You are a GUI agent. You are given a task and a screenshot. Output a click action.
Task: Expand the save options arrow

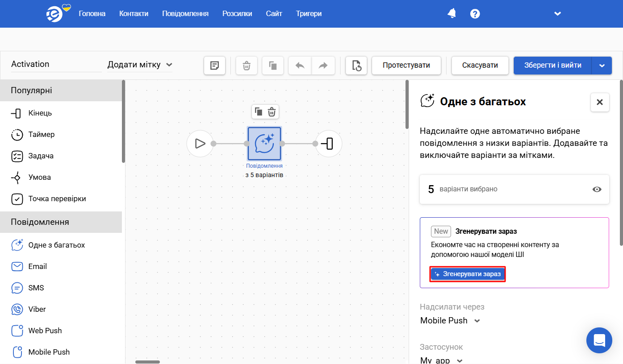click(602, 66)
